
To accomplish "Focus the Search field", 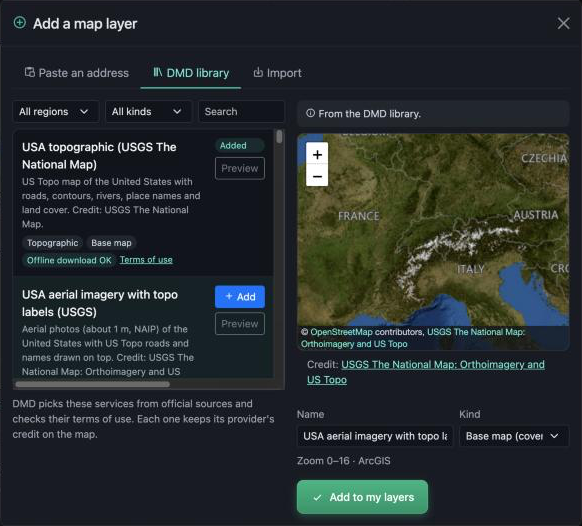I will coord(242,111).
